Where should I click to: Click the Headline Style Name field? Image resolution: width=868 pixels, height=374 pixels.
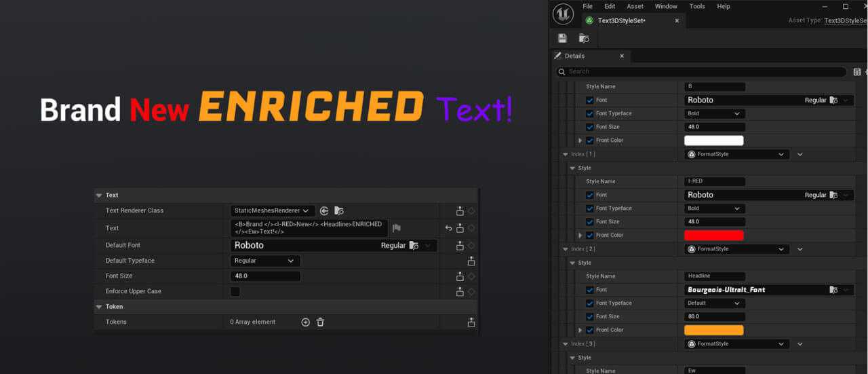point(715,276)
